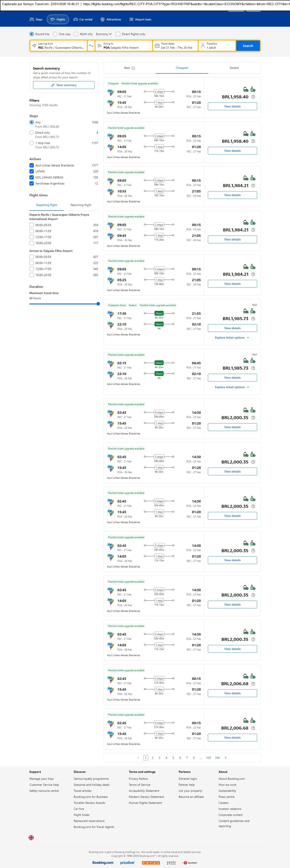
Task: Uncheck the LATAM airline filter
Action: [32, 172]
